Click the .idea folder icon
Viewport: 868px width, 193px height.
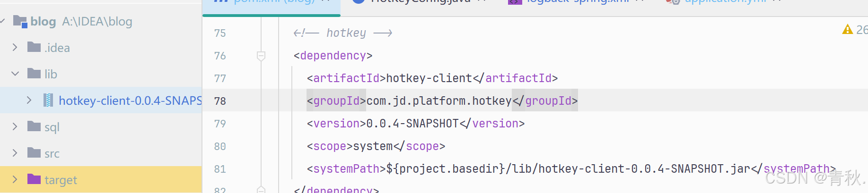pyautogui.click(x=34, y=47)
